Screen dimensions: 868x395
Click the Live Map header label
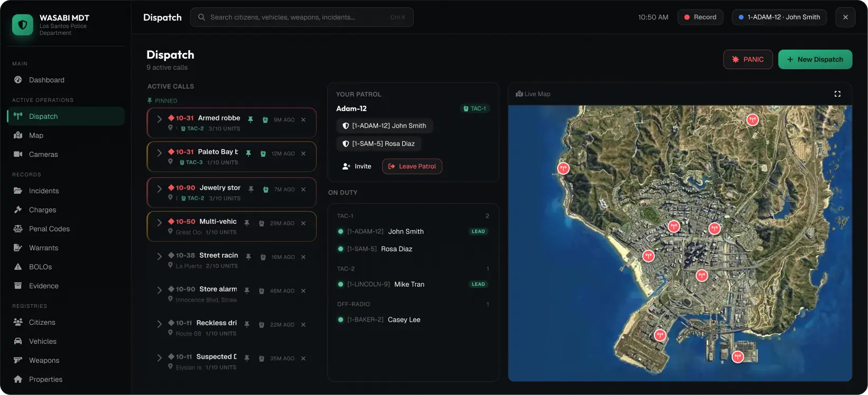coord(533,94)
